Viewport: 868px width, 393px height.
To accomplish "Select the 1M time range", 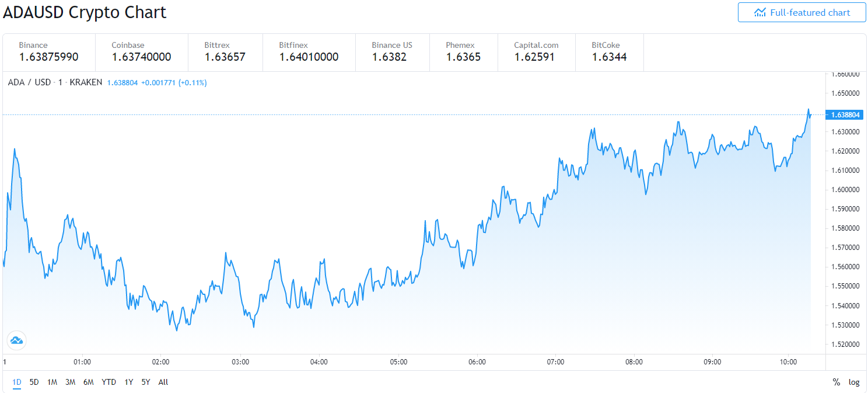I will [x=52, y=382].
